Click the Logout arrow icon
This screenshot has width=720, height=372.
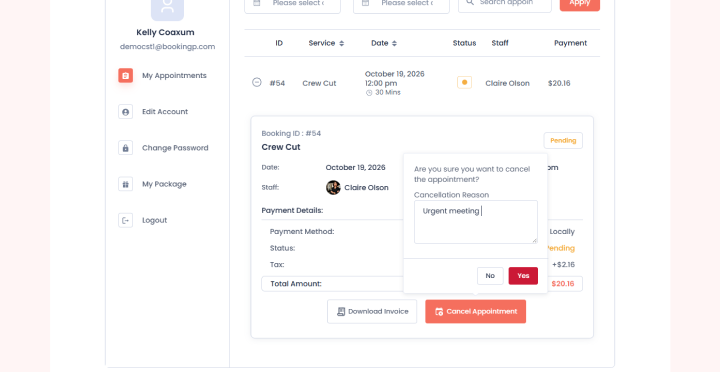[125, 220]
